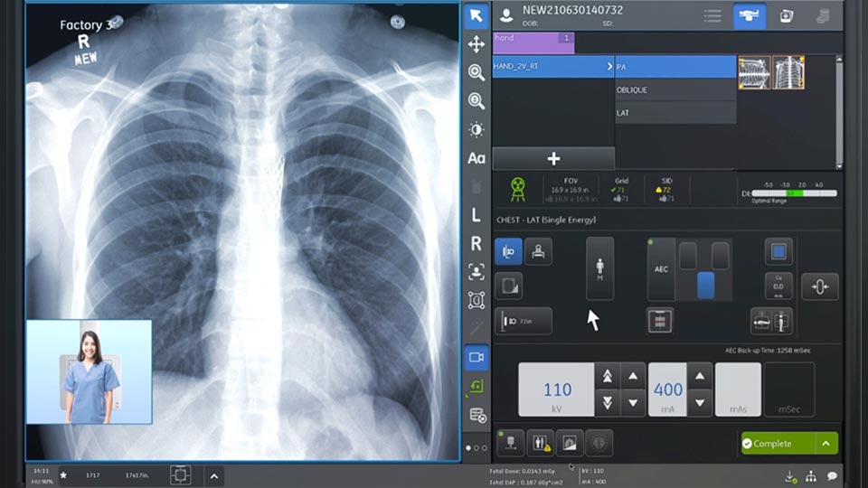
Task: Add the L side marker
Action: pyautogui.click(x=476, y=215)
